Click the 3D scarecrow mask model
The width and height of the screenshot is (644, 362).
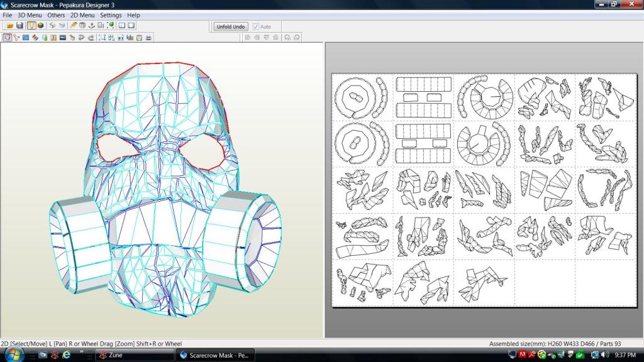[164, 189]
